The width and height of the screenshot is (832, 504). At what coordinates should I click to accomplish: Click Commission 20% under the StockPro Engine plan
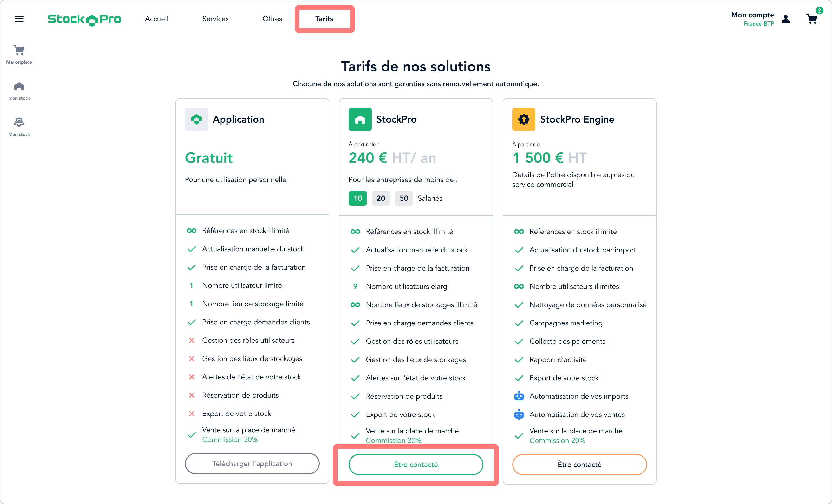557,440
